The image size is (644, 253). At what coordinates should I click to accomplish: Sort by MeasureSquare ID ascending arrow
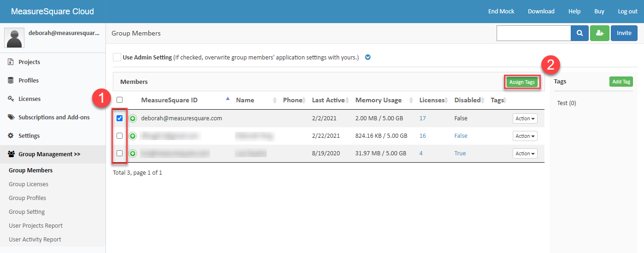pyautogui.click(x=228, y=99)
